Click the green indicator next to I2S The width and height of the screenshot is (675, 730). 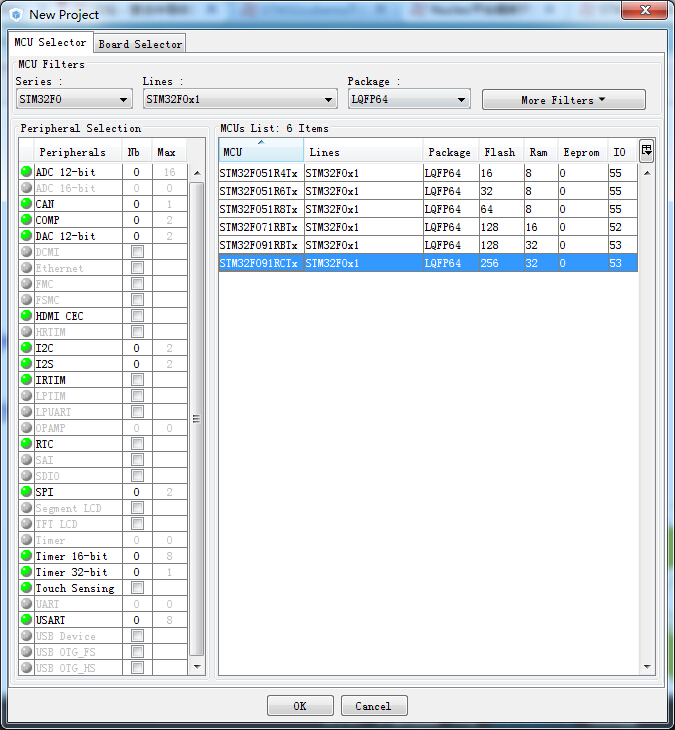tap(27, 363)
